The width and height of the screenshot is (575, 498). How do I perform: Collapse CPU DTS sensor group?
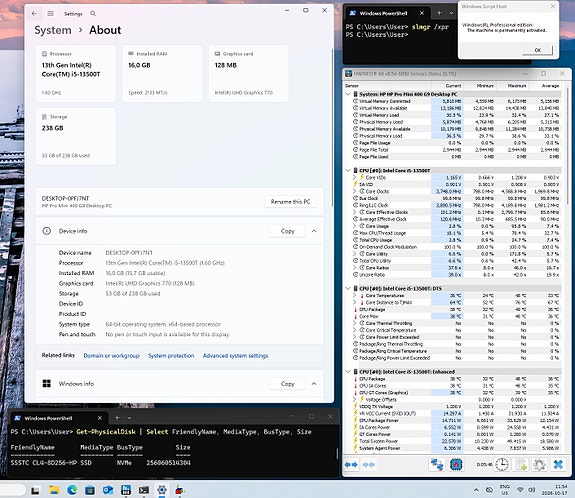tap(348, 289)
